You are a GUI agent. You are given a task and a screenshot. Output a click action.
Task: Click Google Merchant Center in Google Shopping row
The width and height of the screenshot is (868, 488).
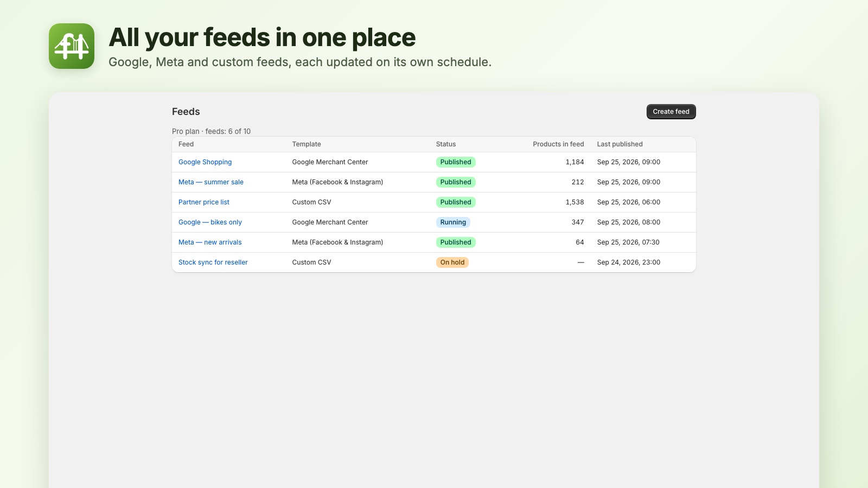click(x=330, y=162)
